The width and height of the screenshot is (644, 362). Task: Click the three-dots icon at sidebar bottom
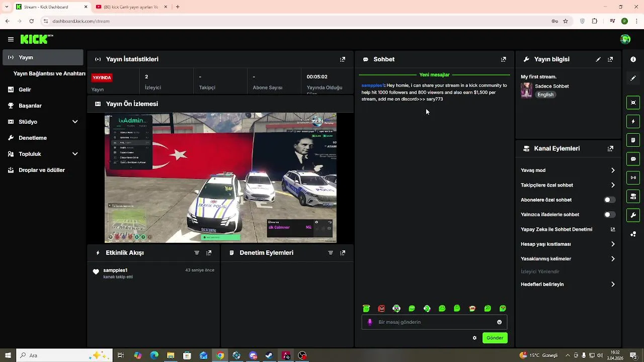click(x=633, y=234)
